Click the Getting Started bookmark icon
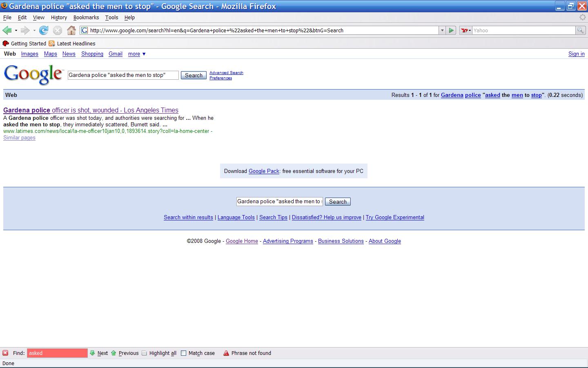 (6, 43)
